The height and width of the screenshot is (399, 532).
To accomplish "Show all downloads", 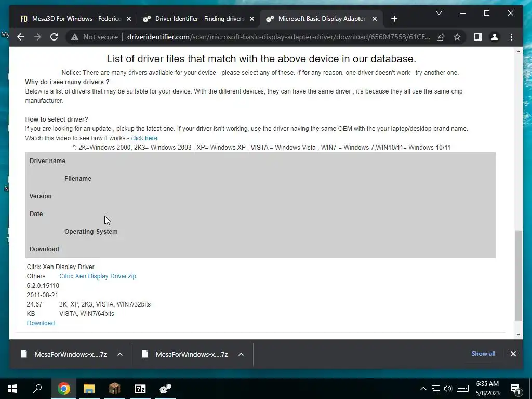I will click(x=483, y=354).
